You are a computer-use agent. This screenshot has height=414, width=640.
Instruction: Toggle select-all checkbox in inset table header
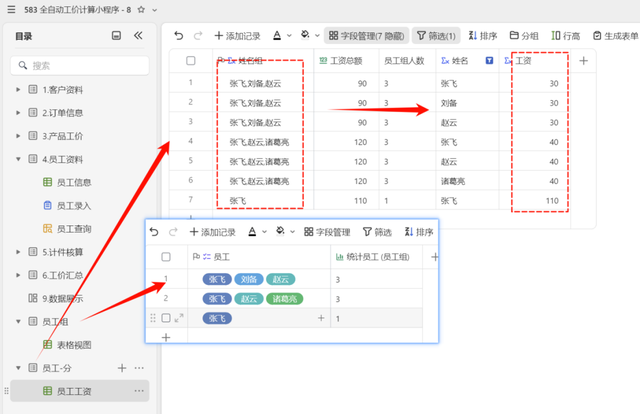[166, 257]
